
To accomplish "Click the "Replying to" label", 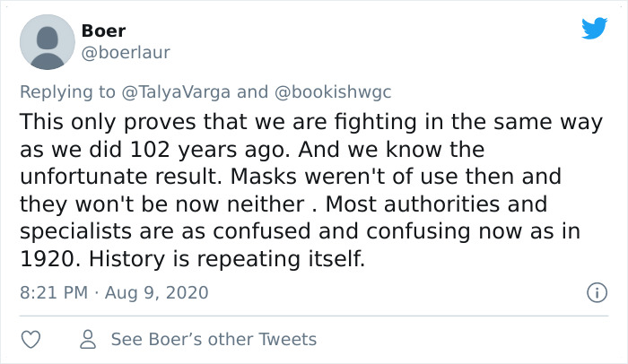I will click(66, 91).
